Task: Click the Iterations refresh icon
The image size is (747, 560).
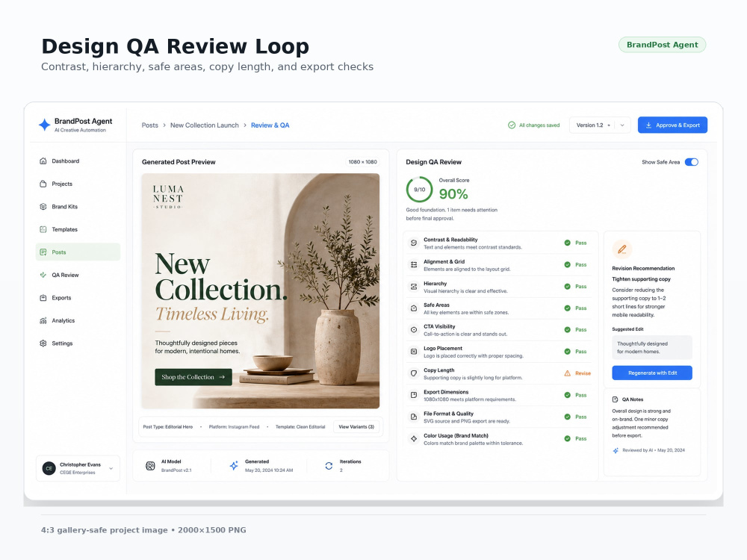Action: pos(329,466)
